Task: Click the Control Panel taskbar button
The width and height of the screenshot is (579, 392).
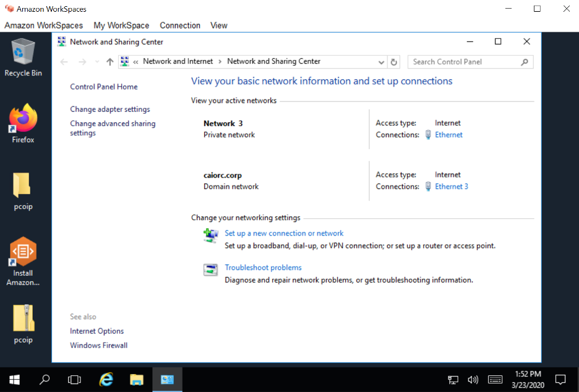Action: [x=167, y=380]
